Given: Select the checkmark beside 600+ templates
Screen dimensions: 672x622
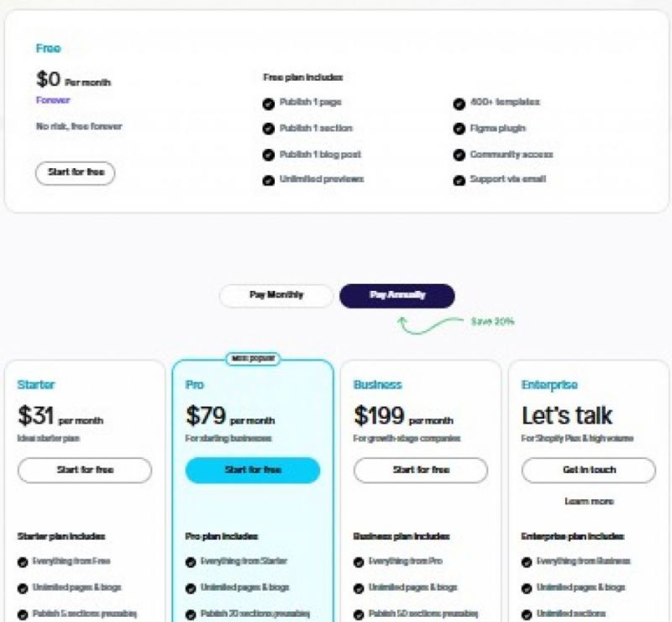Looking at the screenshot, I should pyautogui.click(x=458, y=103).
